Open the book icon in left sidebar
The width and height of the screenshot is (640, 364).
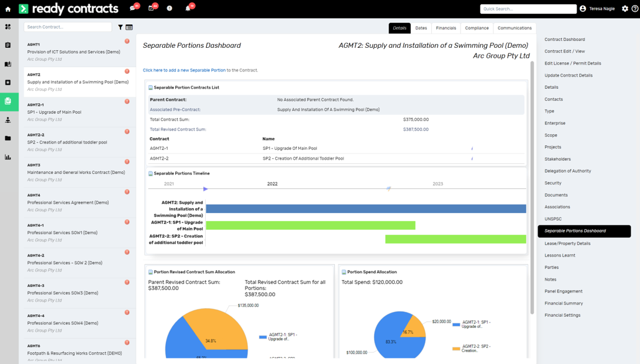click(x=7, y=64)
